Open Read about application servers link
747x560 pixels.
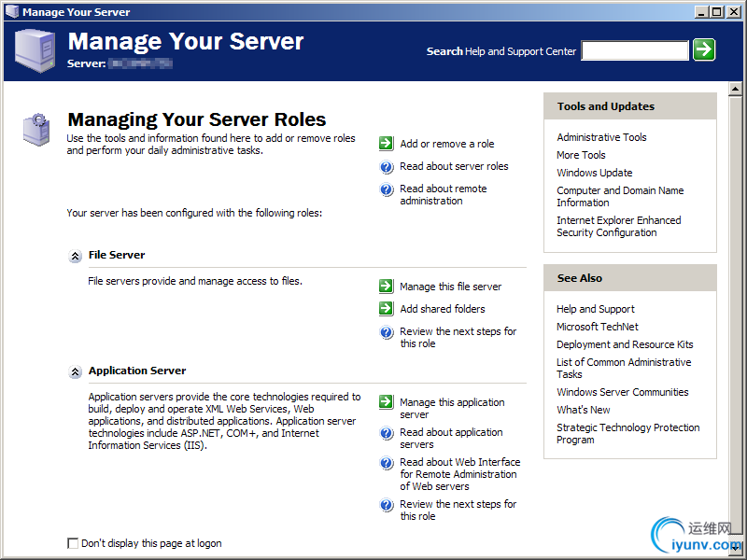(451, 438)
